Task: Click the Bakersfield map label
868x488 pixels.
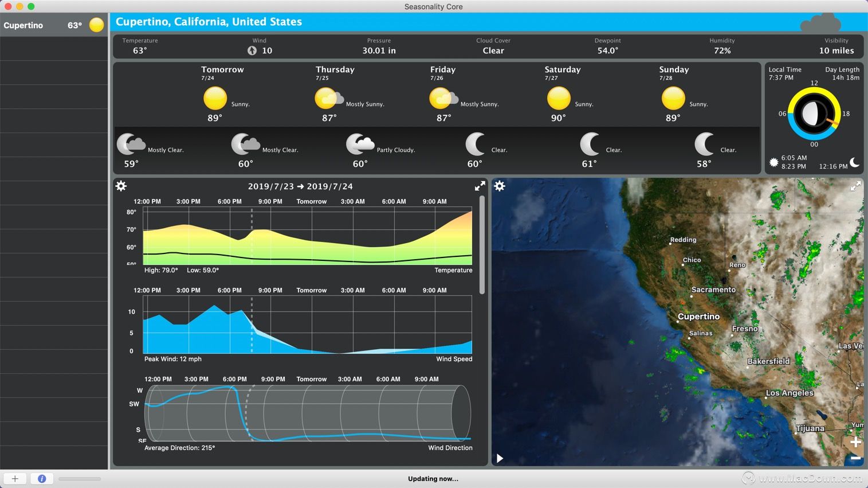Action: click(x=768, y=361)
